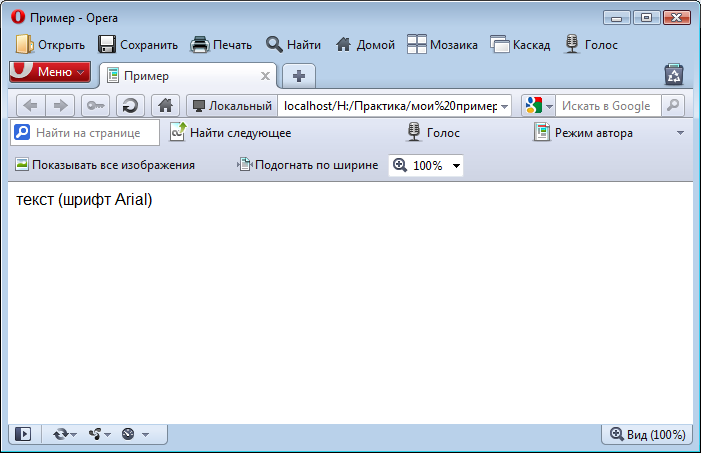The image size is (701, 453).
Task: Open the closed tabs trash can
Action: pyautogui.click(x=674, y=74)
